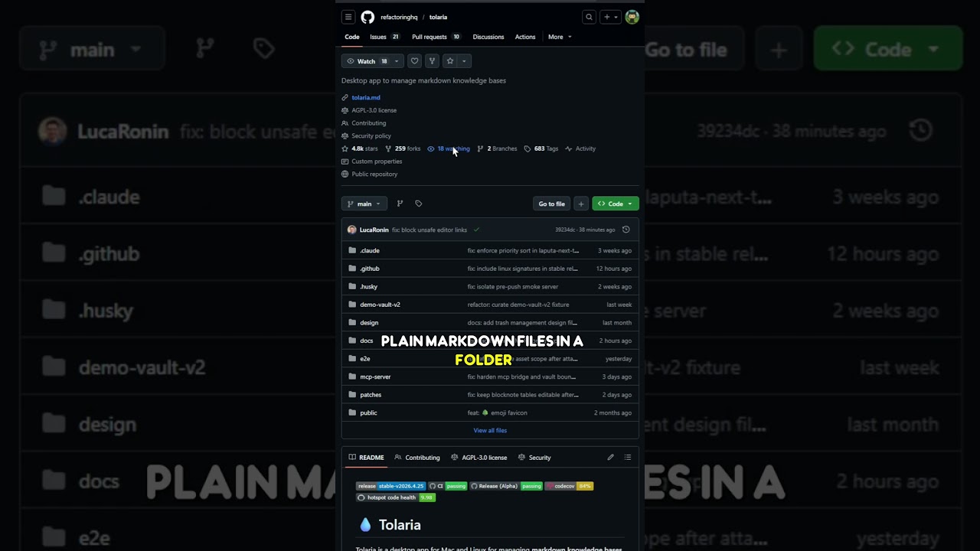This screenshot has height=551, width=980.
Task: Click the plus add file button
Action: tap(581, 204)
